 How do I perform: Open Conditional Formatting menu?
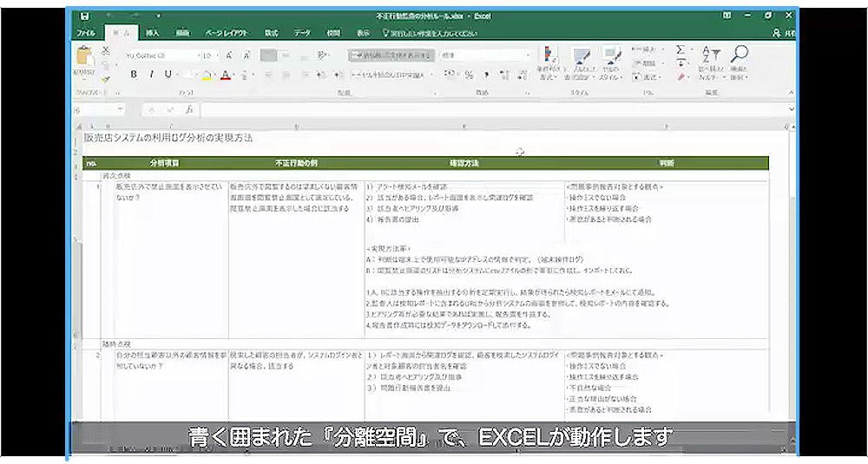(x=548, y=63)
